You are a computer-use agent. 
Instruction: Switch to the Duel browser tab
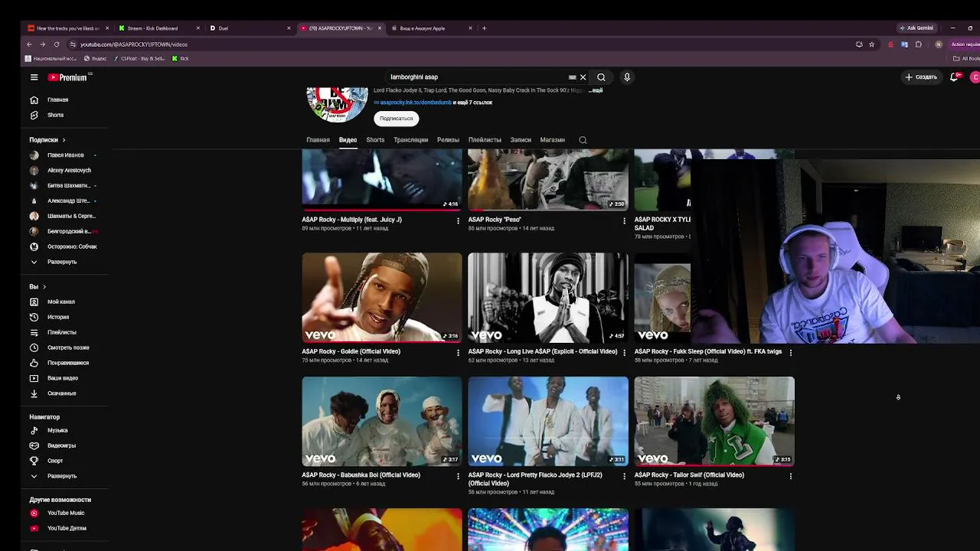[x=250, y=28]
